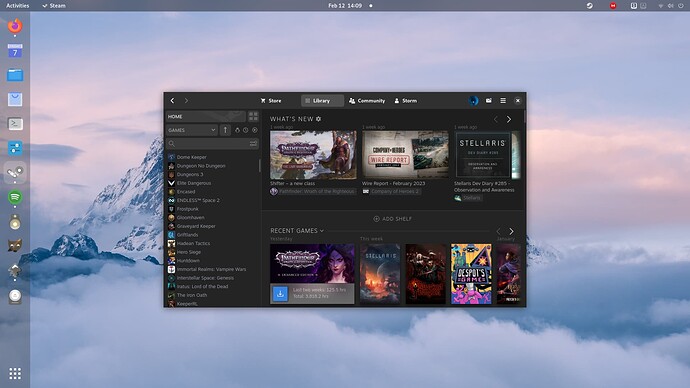Click ADD SHELF
Viewport: 690px width, 388px height.
393,219
